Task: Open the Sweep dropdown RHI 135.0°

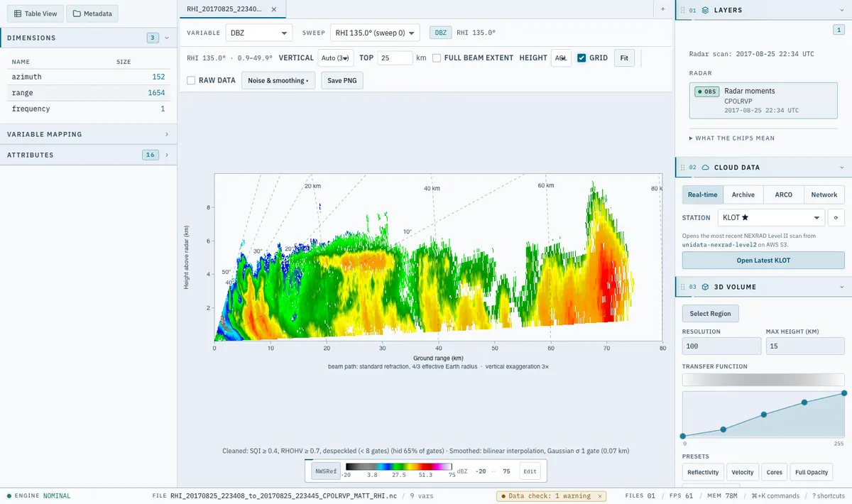Action: [375, 33]
